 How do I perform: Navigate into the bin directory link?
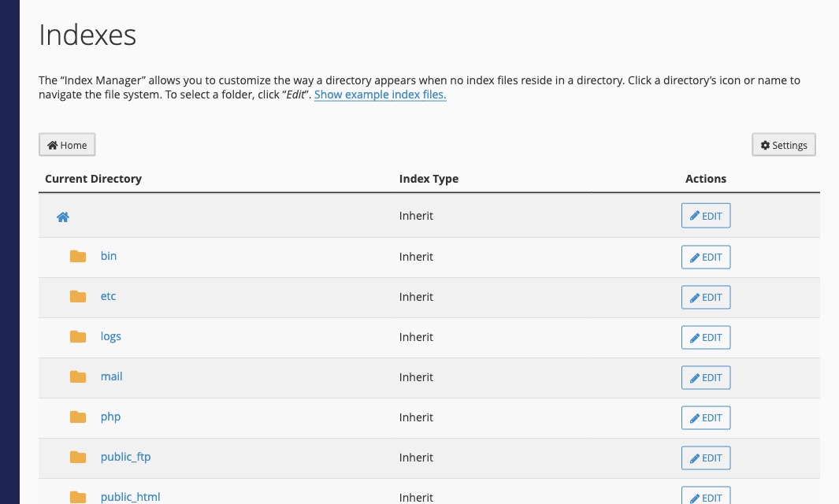coord(109,256)
